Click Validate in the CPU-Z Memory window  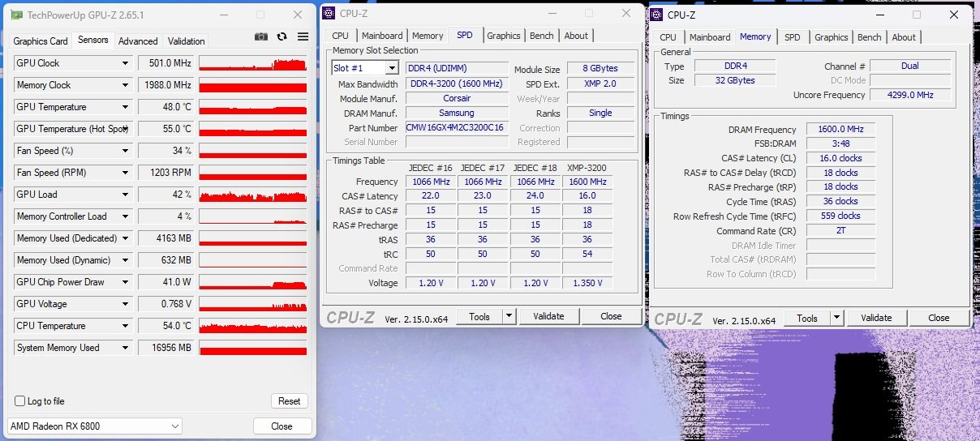[876, 318]
